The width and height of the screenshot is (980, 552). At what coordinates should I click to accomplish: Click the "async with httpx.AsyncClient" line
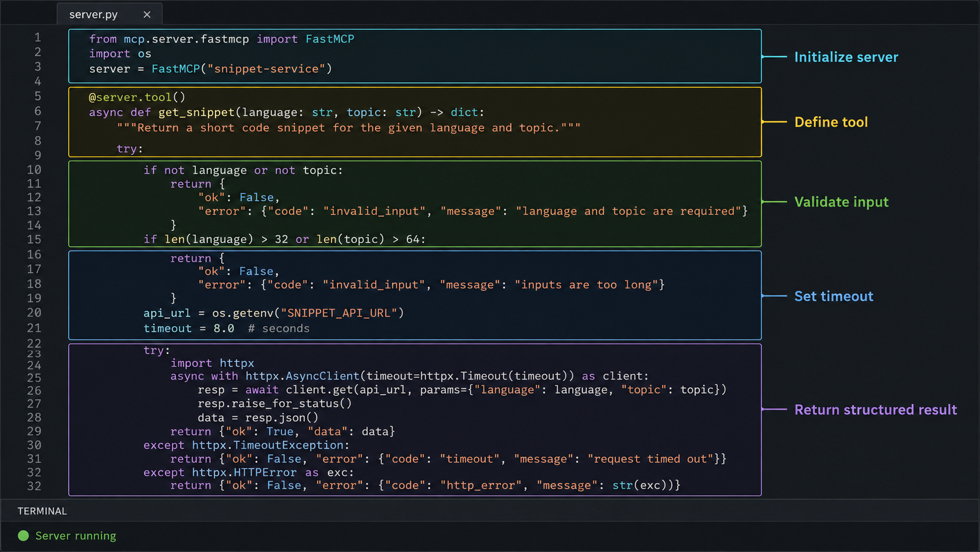(x=410, y=376)
